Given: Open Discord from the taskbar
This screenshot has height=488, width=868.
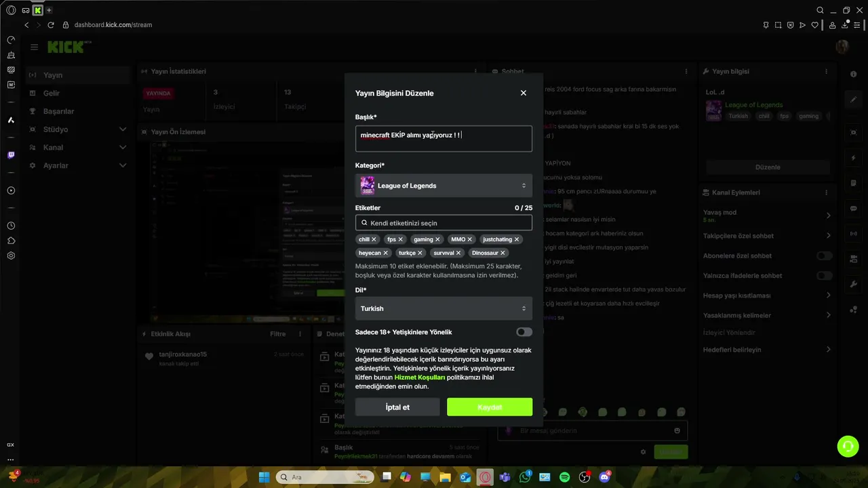Looking at the screenshot, I should click(x=604, y=477).
